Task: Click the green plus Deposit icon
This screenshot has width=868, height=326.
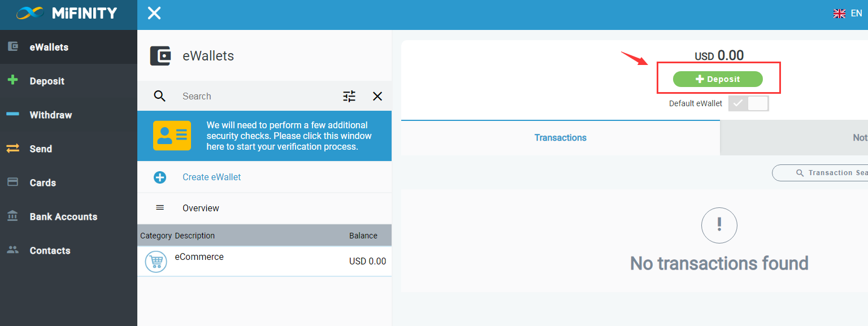Action: click(x=12, y=80)
